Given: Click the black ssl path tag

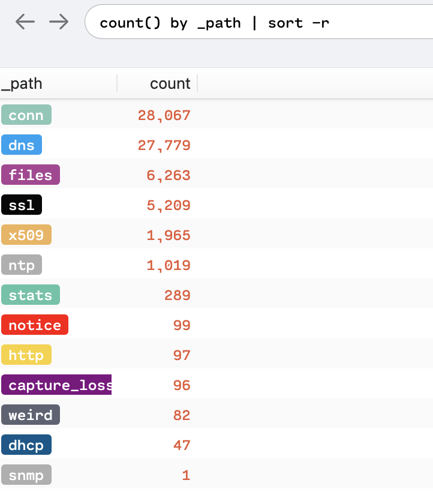Looking at the screenshot, I should (22, 205).
